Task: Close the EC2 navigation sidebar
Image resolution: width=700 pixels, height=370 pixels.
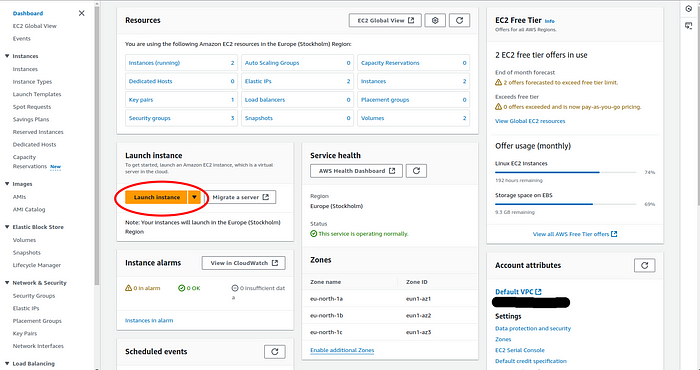Action: click(81, 13)
